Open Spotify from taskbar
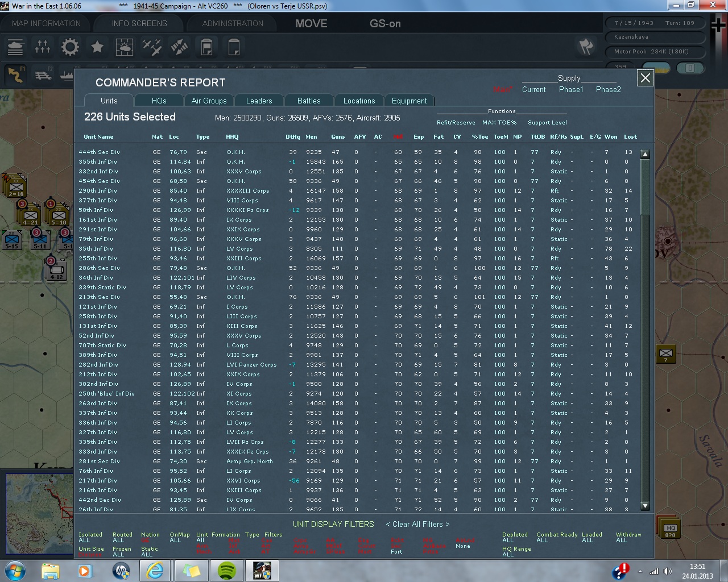728x582 pixels. point(227,571)
